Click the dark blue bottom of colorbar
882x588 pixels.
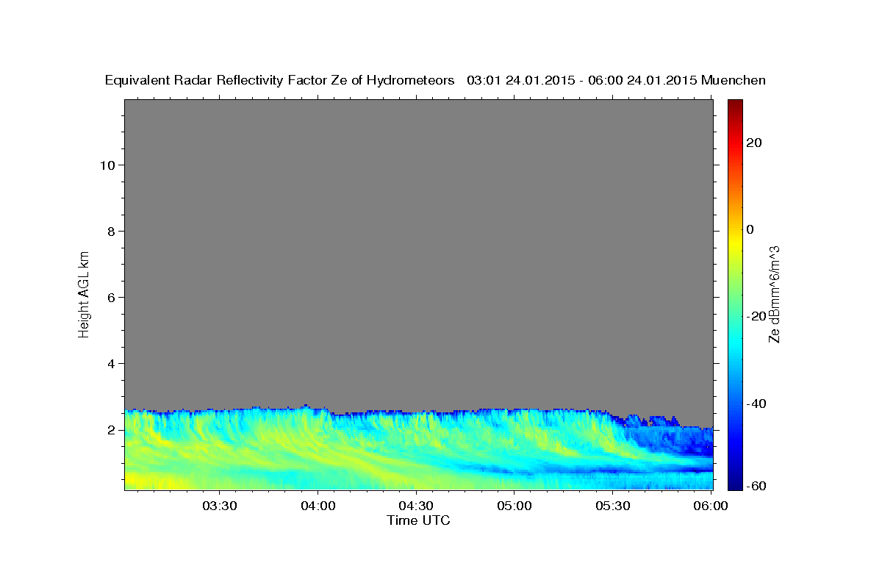click(734, 481)
